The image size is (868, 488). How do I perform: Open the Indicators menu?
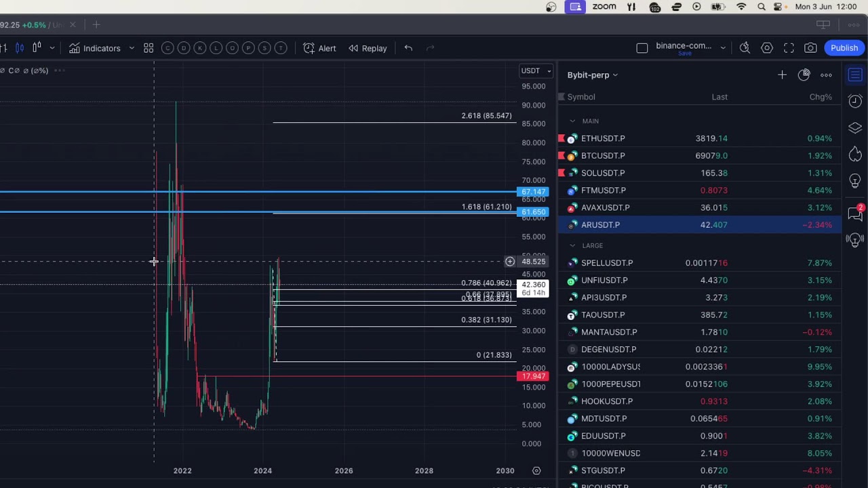click(94, 48)
